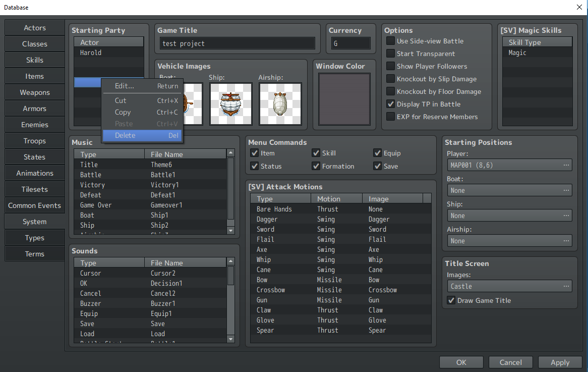Open Boat starting position picker
588x372 pixels.
[509, 190]
